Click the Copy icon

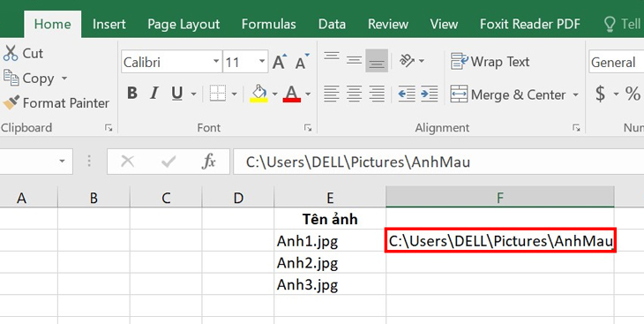tap(11, 78)
